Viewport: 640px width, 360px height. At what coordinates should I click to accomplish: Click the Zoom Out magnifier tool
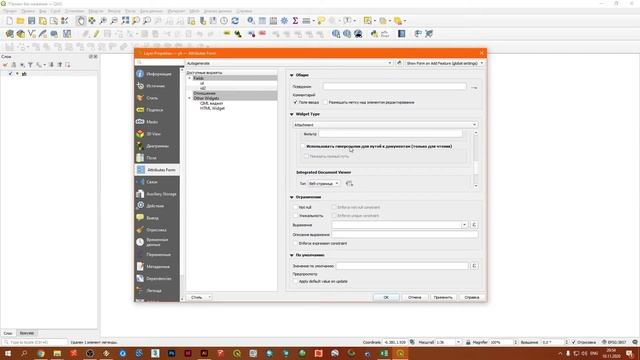[x=114, y=21]
